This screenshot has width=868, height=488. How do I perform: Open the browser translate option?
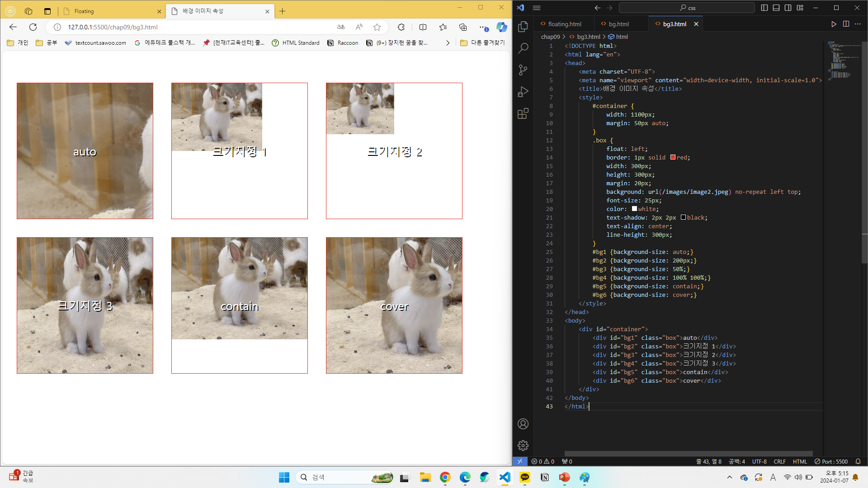(341, 27)
